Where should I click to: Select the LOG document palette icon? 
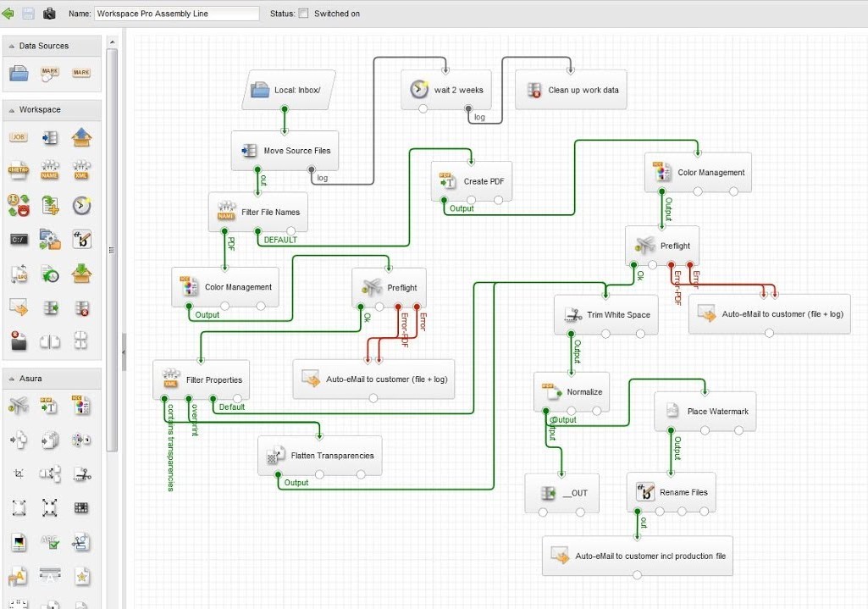19,274
